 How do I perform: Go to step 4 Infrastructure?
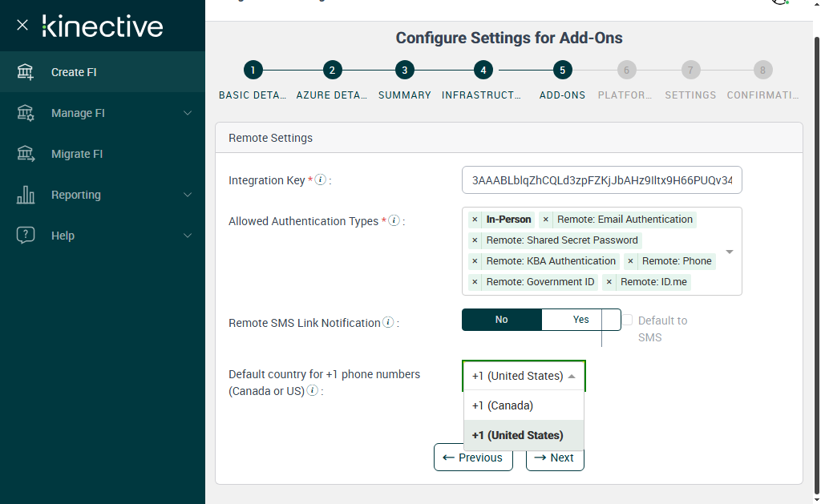(x=482, y=71)
